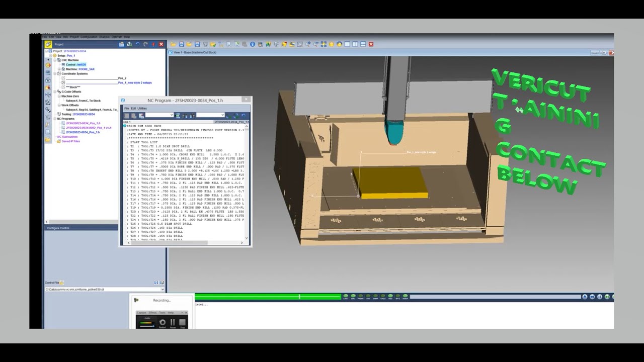Select the NC Subroutines tree item
644x362 pixels.
click(67, 137)
